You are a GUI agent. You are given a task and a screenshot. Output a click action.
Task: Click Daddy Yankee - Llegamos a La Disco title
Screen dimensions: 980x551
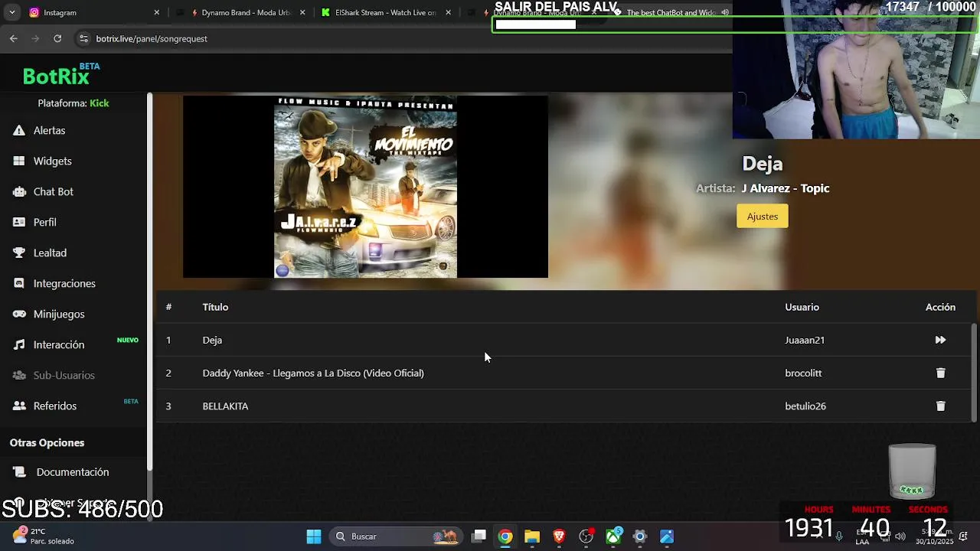[x=313, y=373]
